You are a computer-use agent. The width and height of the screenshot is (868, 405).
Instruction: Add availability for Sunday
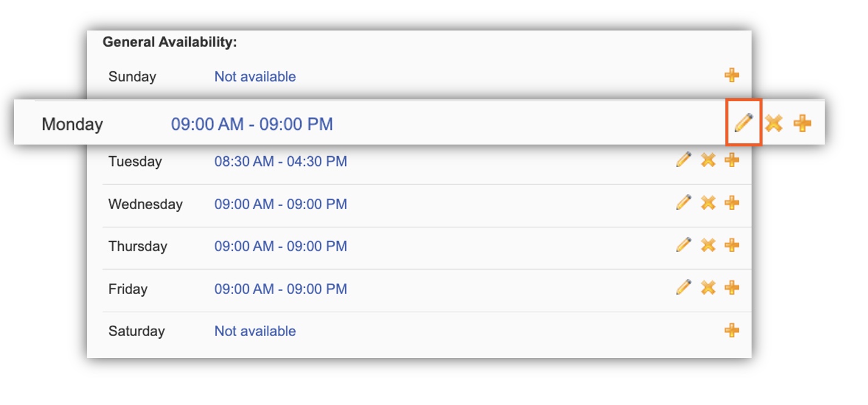point(731,76)
